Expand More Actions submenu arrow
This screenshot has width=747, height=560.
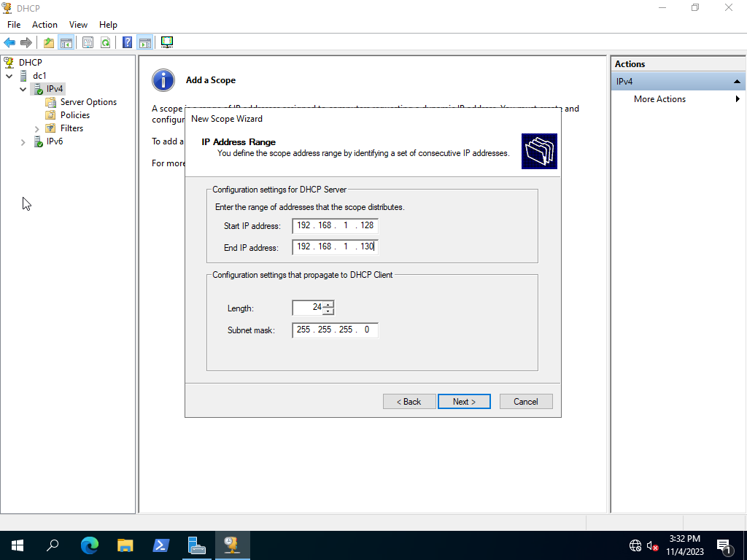click(x=738, y=99)
